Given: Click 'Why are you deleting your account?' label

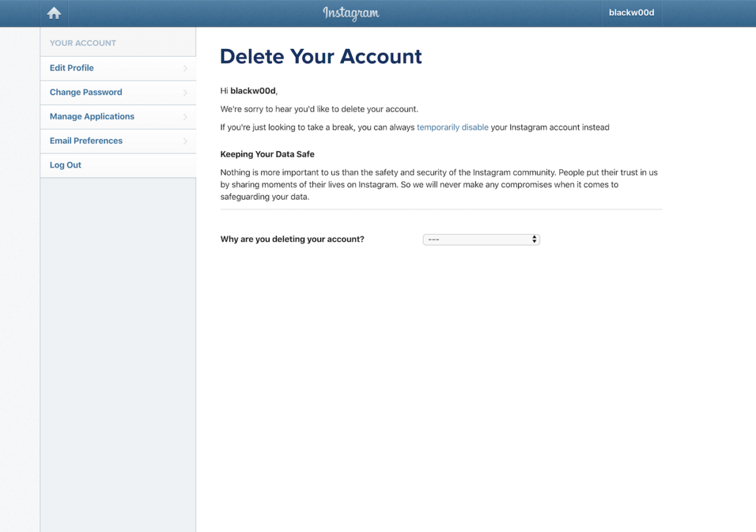Looking at the screenshot, I should coord(292,239).
